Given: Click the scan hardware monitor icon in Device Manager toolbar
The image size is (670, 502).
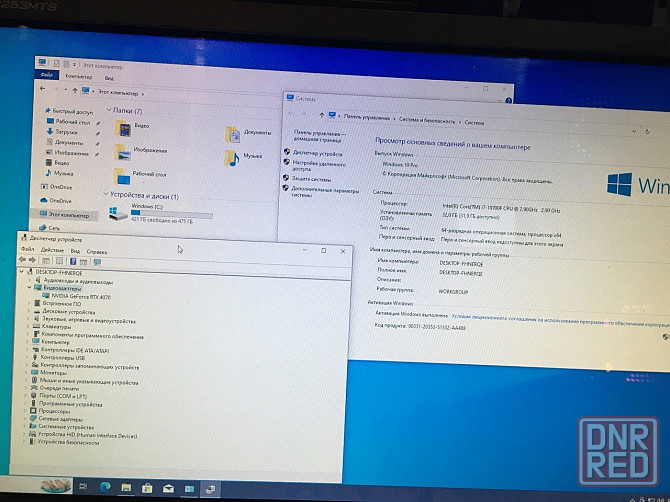Looking at the screenshot, I should click(x=97, y=262).
